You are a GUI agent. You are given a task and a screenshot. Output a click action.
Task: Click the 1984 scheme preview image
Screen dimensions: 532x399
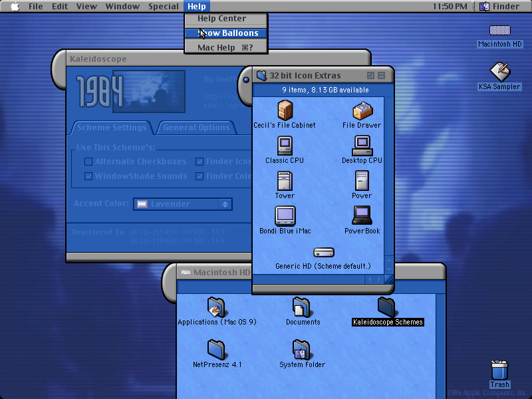point(149,91)
